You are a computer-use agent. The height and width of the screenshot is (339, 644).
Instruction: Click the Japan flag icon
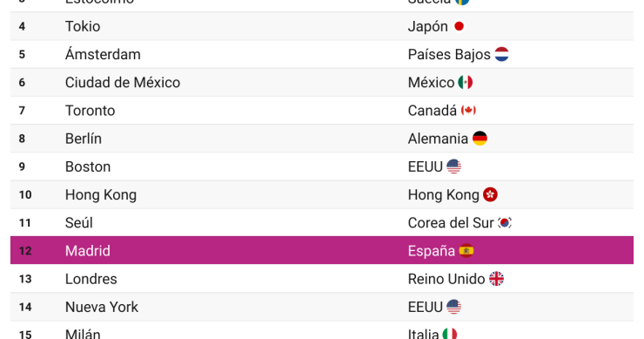coord(460,26)
